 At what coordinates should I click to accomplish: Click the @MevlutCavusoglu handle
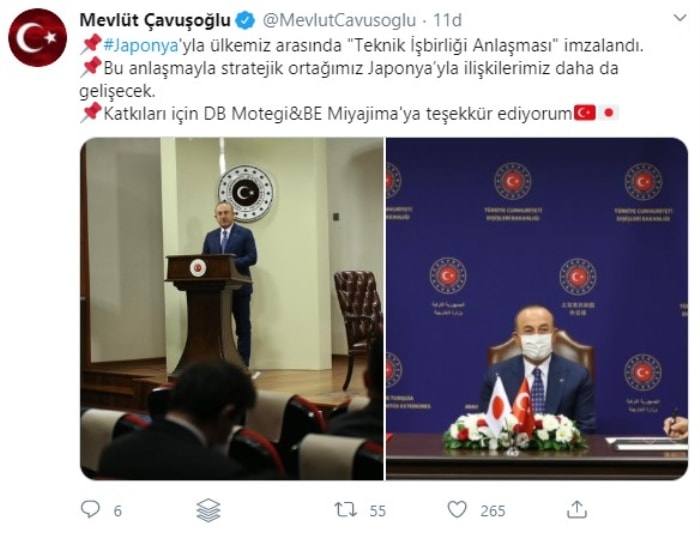coord(339,21)
